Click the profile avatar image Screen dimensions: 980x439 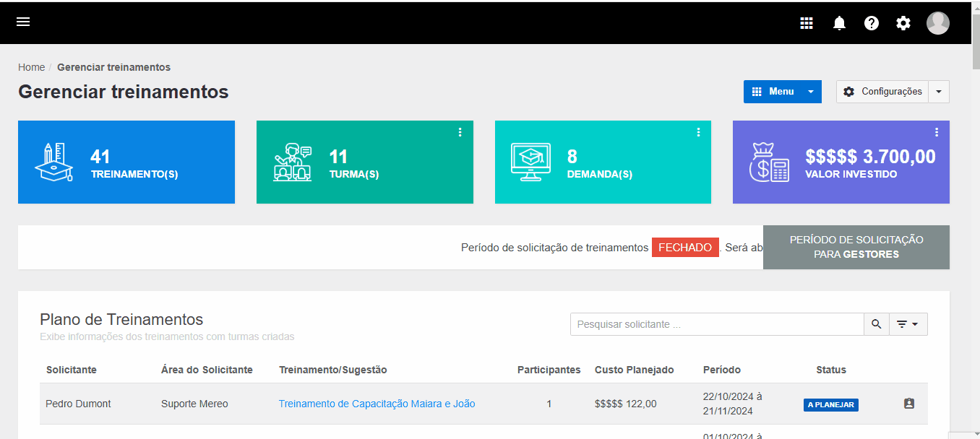(938, 22)
